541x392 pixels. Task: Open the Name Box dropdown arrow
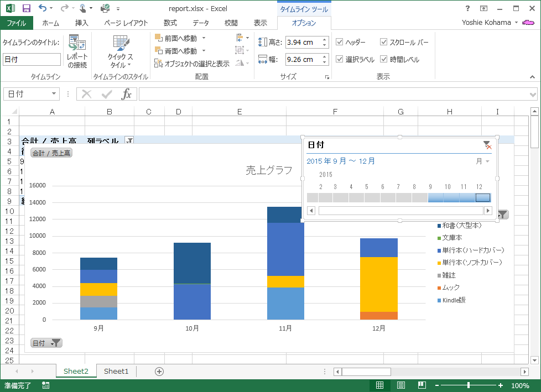(x=54, y=94)
